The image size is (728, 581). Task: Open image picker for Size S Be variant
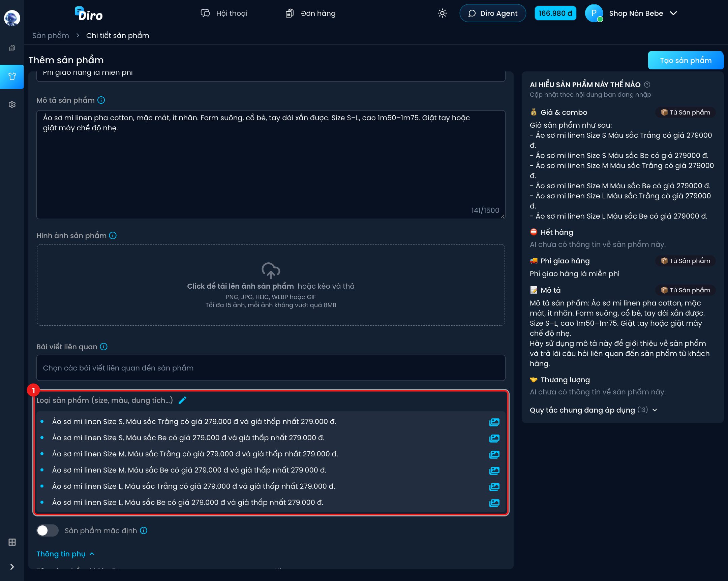click(494, 438)
